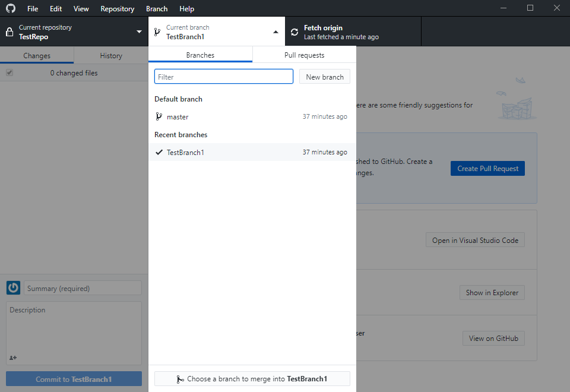Click the New branch button
Image resolution: width=570 pixels, height=392 pixels.
pos(325,77)
